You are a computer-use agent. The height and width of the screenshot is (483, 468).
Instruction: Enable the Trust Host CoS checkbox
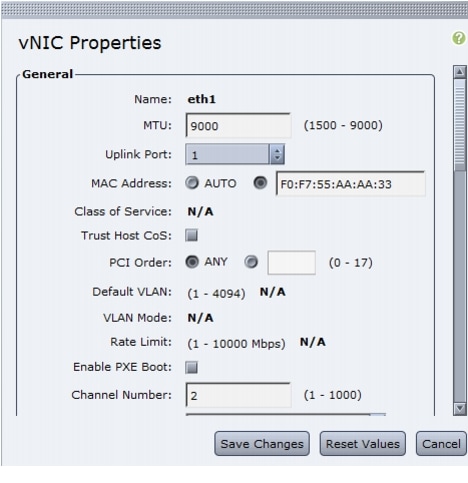pos(192,235)
